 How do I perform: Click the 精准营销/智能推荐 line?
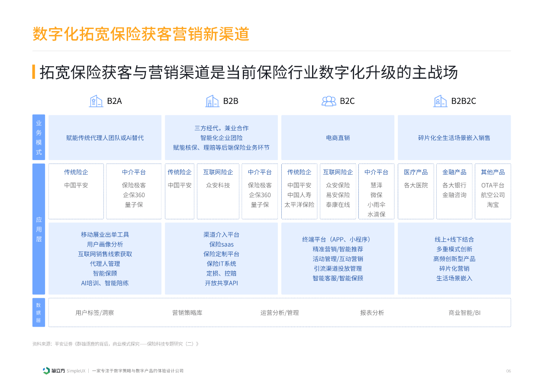click(338, 249)
